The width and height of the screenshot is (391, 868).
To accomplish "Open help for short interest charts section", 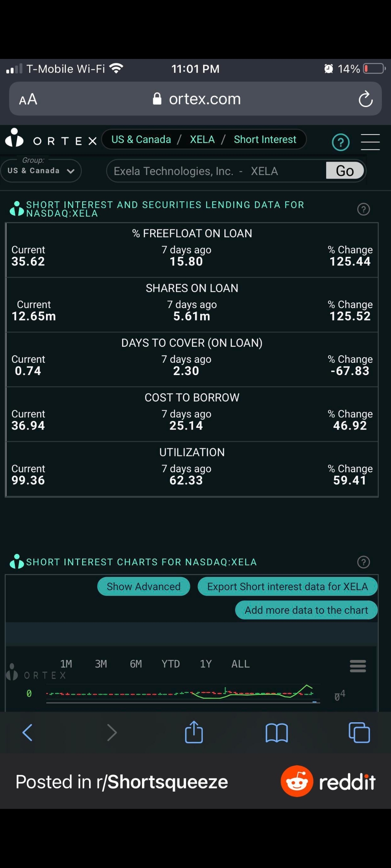I will (363, 562).
